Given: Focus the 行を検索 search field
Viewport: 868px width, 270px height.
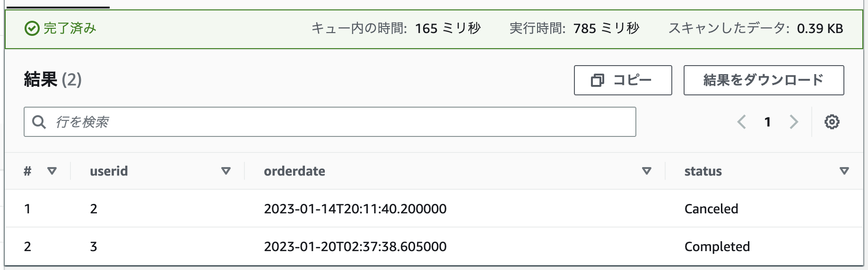Looking at the screenshot, I should (x=330, y=122).
